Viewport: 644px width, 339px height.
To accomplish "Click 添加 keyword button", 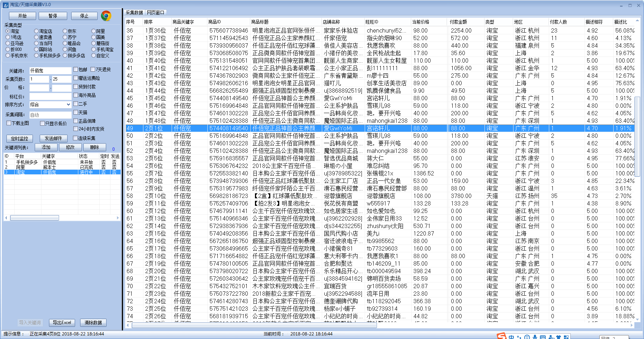I will click(x=46, y=147).
